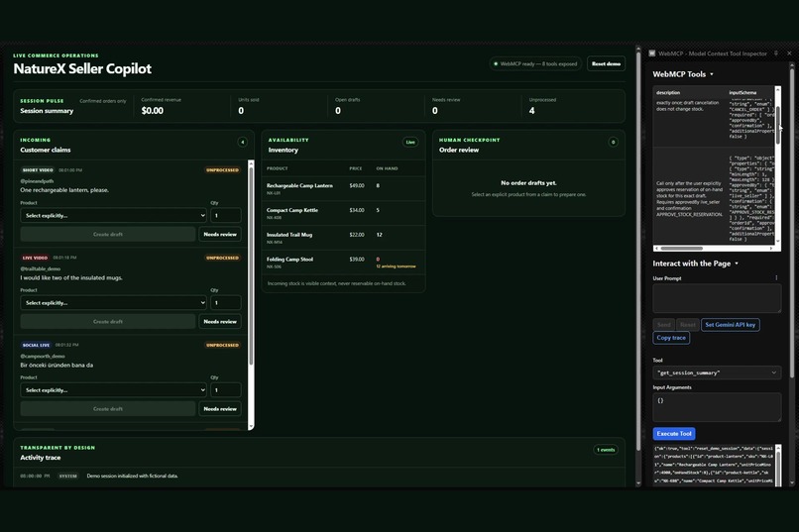
Task: Click the '12 arriving tomorrow' stock note
Action: (x=396, y=266)
